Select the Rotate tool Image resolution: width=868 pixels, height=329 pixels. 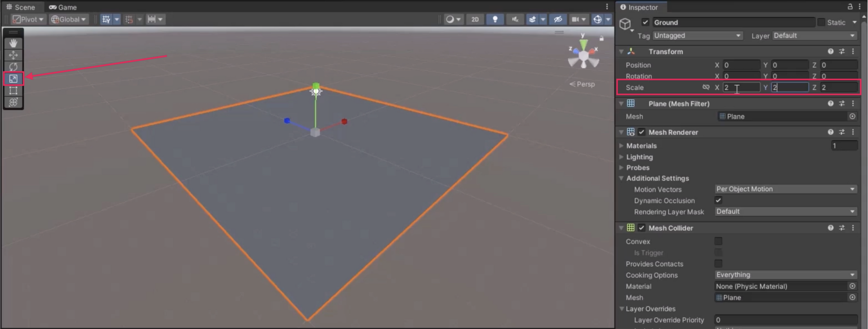(13, 67)
